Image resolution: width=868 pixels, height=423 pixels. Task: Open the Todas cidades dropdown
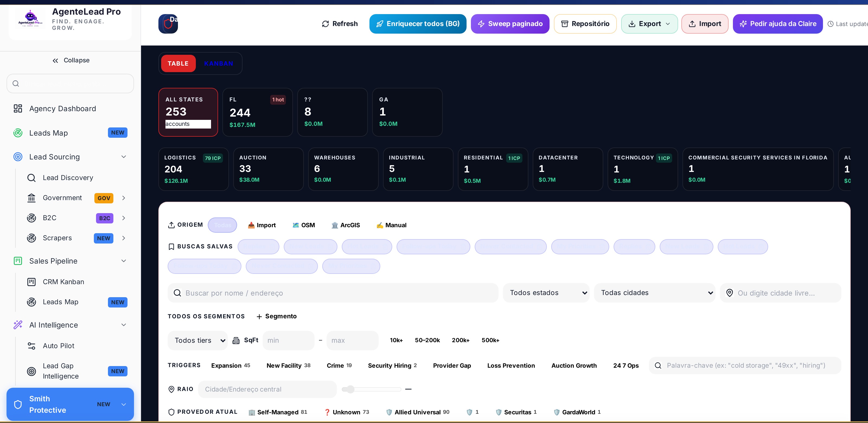tap(655, 293)
